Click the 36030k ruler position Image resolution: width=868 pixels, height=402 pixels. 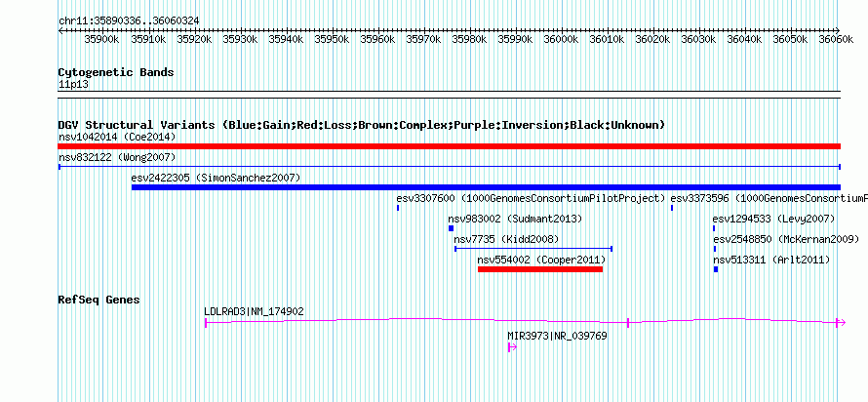coord(698,39)
